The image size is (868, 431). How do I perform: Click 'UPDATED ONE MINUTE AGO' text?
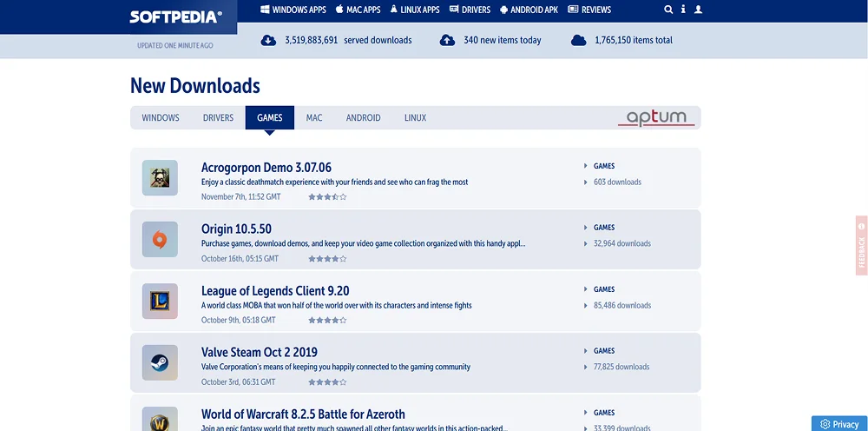175,45
